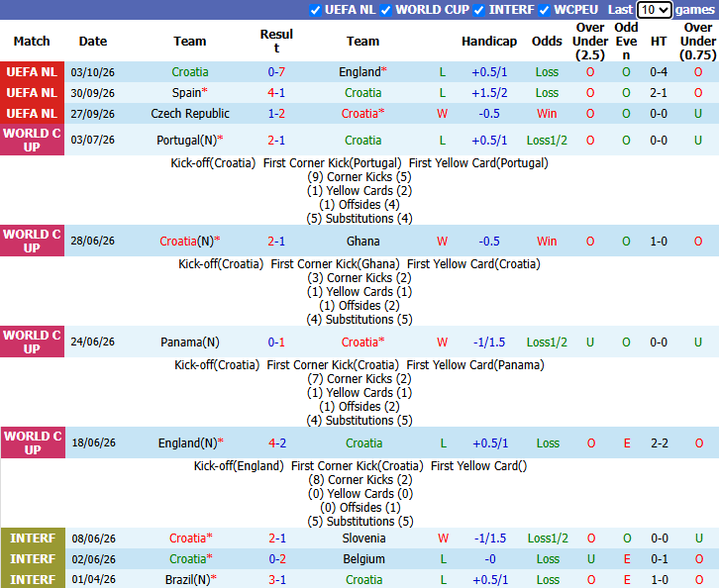Click the WORLD CUP badge for 24/06/26
This screenshot has width=719, height=588.
(x=32, y=342)
